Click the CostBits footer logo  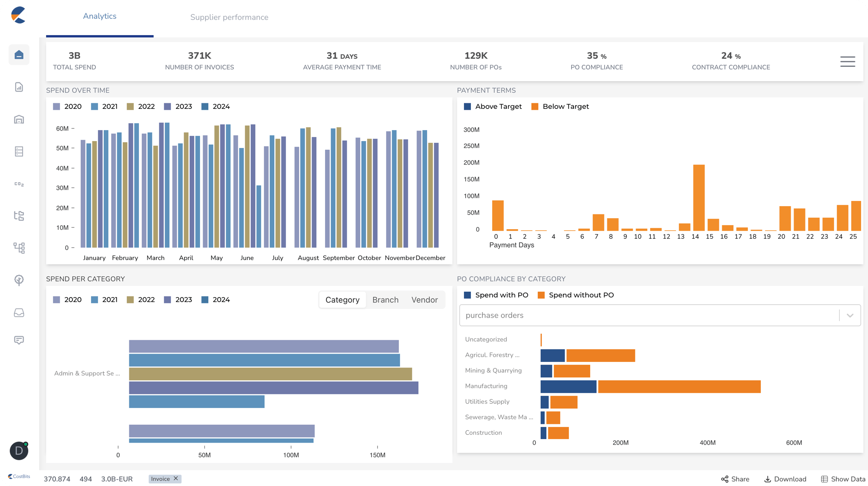[19, 476]
